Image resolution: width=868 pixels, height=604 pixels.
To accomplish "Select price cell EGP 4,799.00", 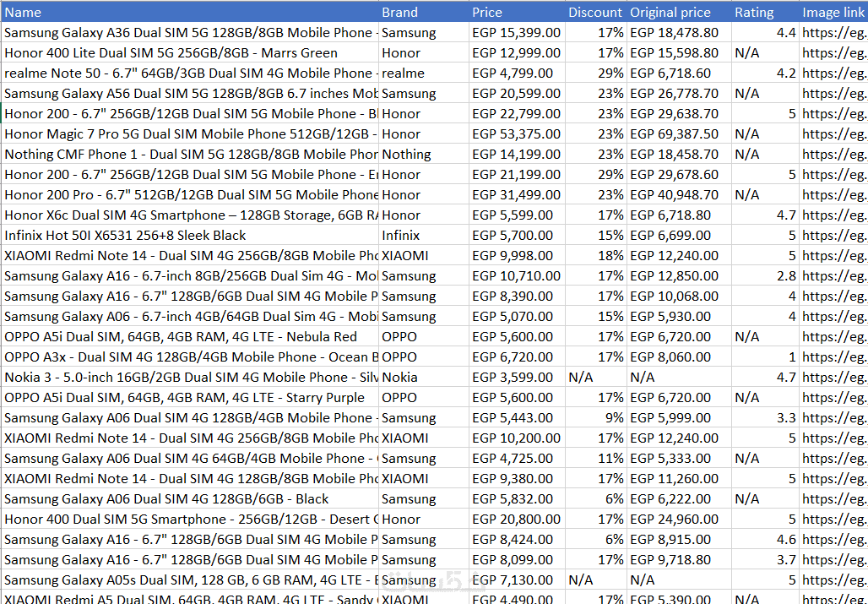I will tap(517, 73).
